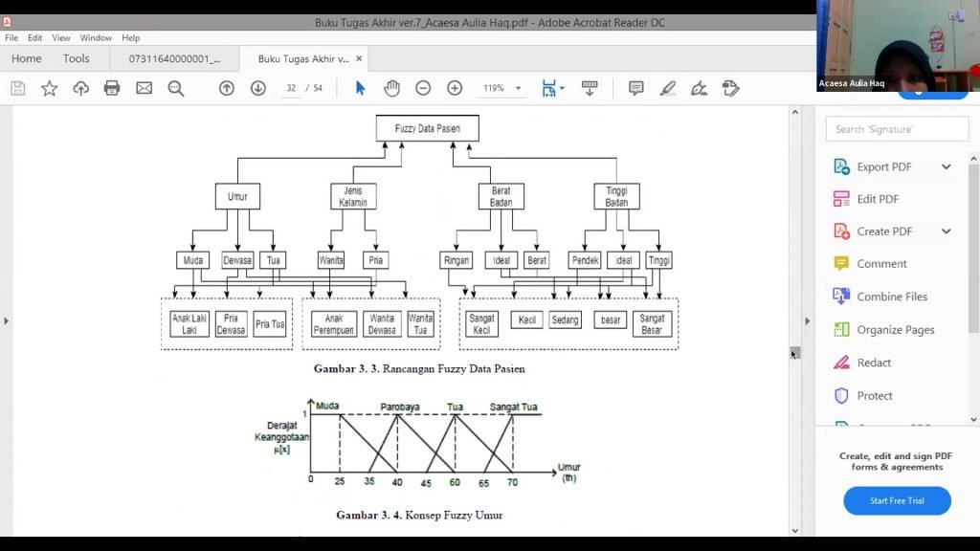Click the Zoom In plus icon
The height and width of the screenshot is (551, 980).
[455, 88]
